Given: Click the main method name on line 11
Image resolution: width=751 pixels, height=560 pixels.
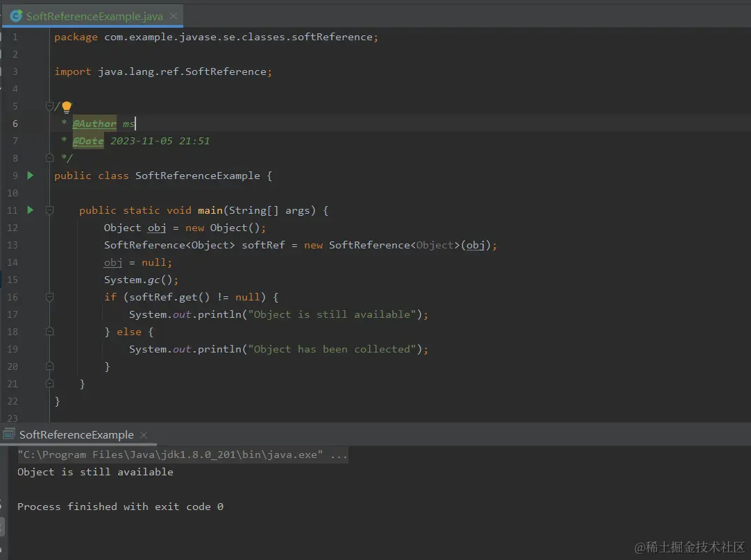Looking at the screenshot, I should (210, 210).
